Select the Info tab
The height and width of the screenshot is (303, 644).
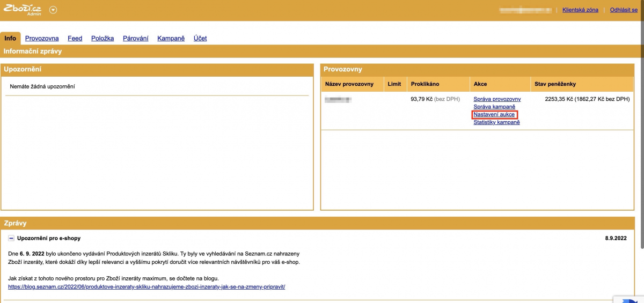pyautogui.click(x=10, y=38)
